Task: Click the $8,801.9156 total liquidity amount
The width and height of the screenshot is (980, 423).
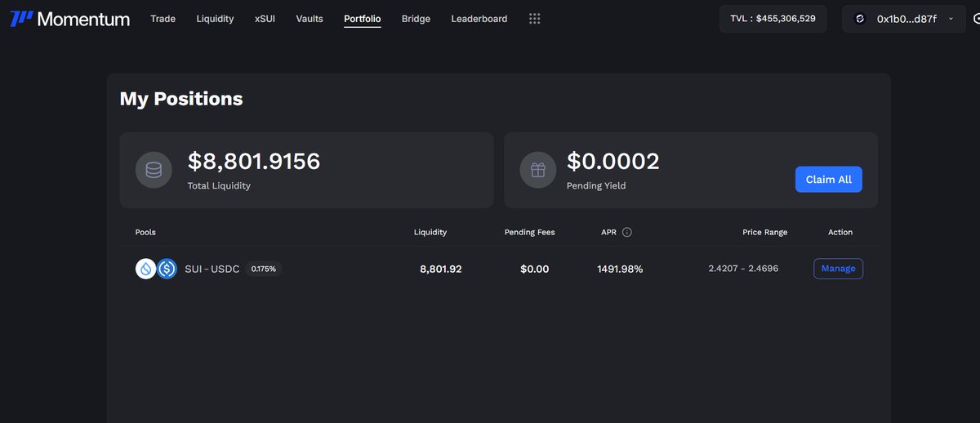Action: point(254,161)
